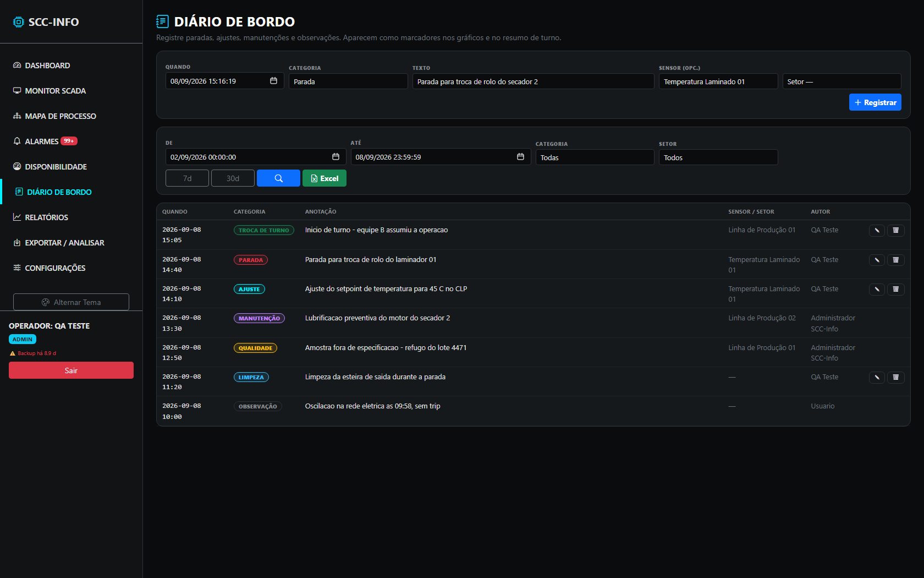Click the Texto input field
Image resolution: width=924 pixels, height=578 pixels.
tap(533, 81)
